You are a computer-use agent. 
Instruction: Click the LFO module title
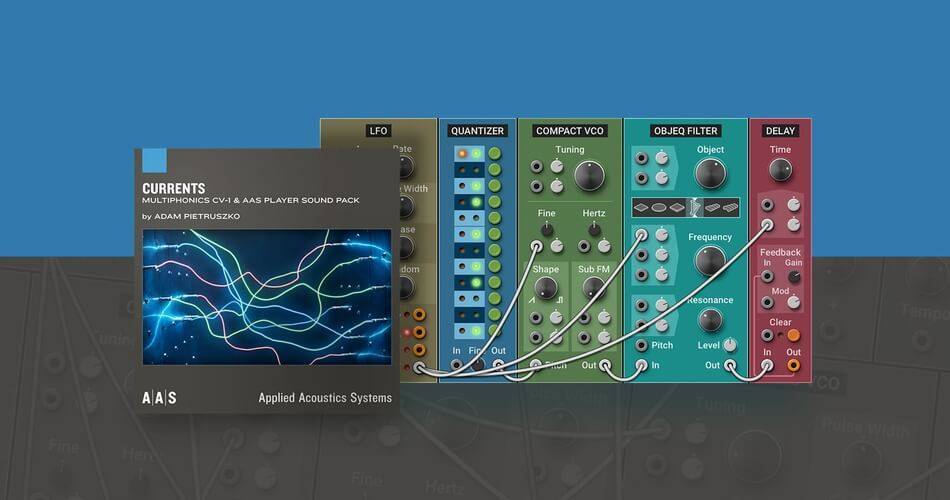pyautogui.click(x=378, y=131)
